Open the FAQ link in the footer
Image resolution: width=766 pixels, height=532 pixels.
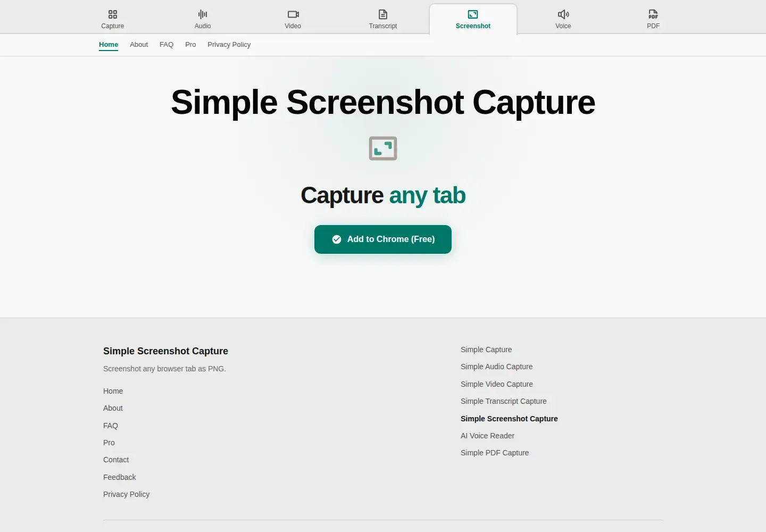(x=111, y=426)
